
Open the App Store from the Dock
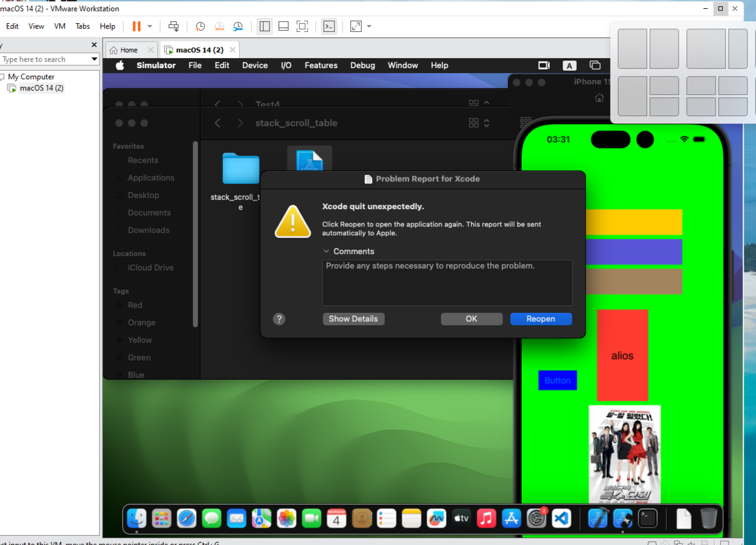coord(512,518)
